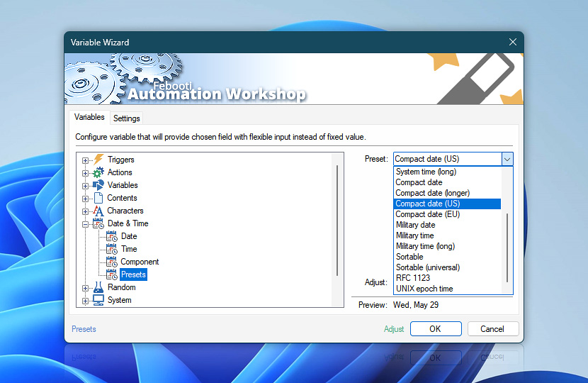Collapse the Date & Time tree node

tap(85, 224)
